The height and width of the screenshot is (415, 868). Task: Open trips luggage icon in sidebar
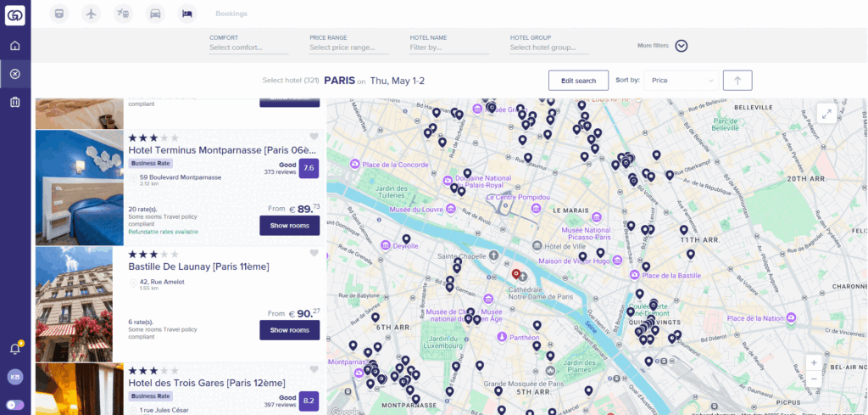(14, 103)
